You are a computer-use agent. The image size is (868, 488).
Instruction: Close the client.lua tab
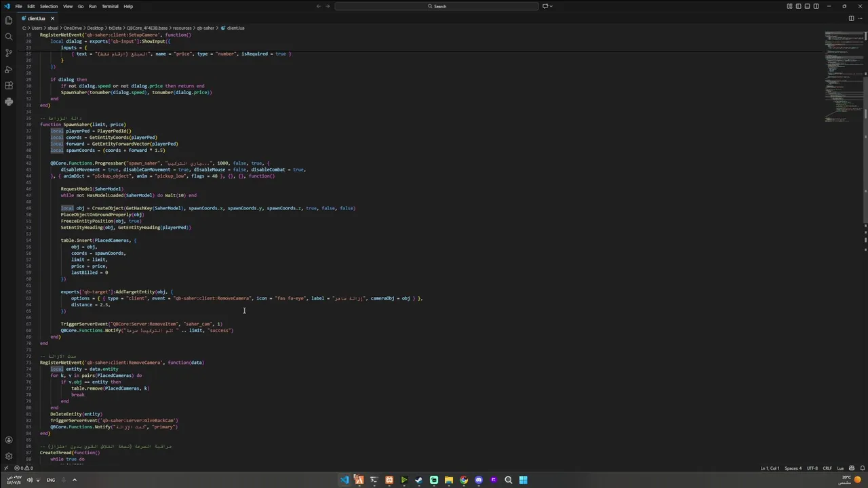[x=52, y=18]
